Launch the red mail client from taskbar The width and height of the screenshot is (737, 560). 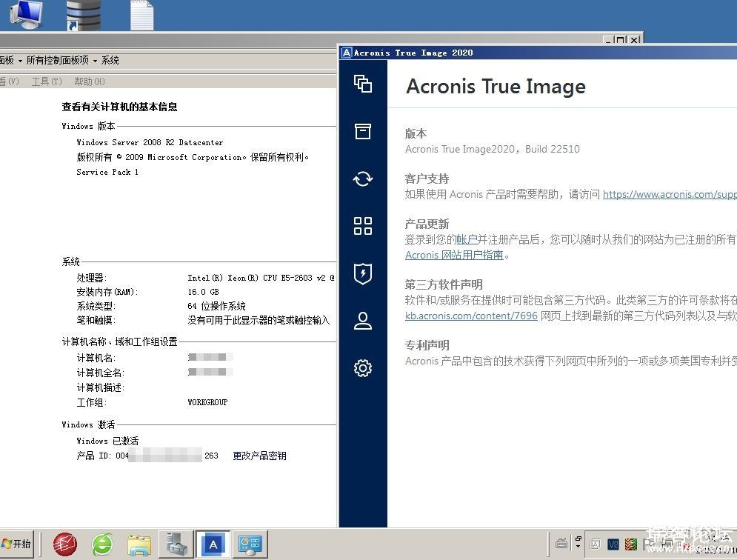(x=65, y=544)
